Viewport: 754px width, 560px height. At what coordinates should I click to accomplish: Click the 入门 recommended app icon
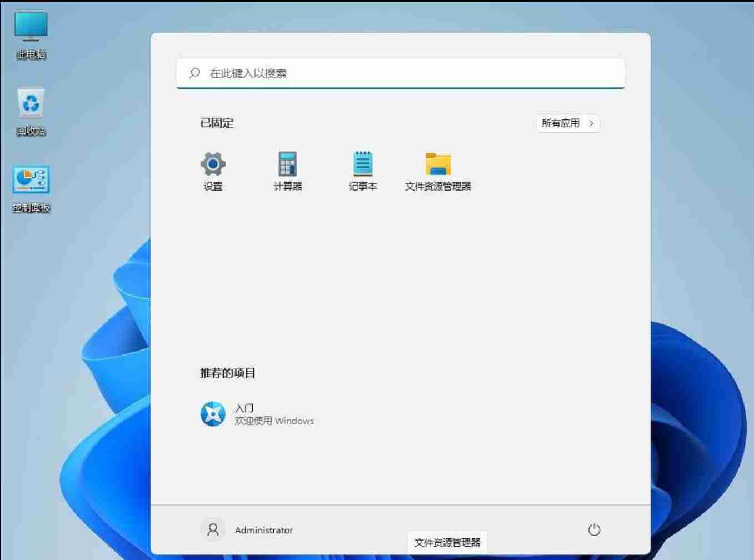(x=213, y=414)
